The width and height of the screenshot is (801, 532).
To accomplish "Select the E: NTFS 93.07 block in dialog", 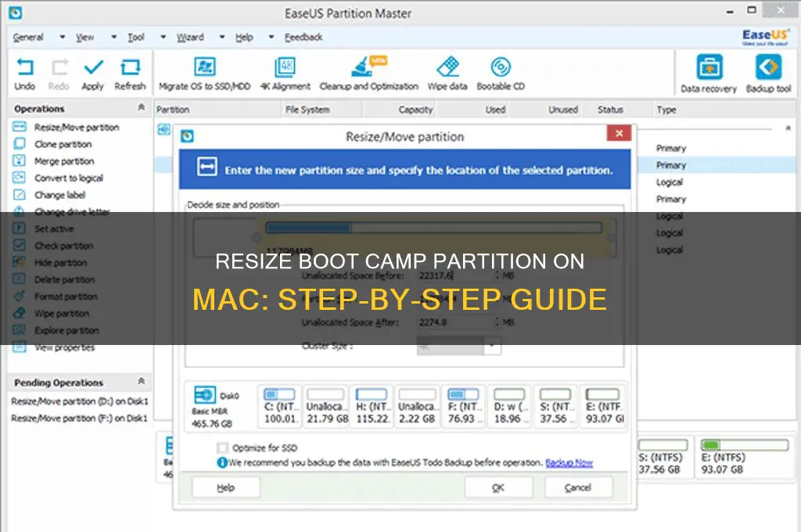I will [604, 407].
